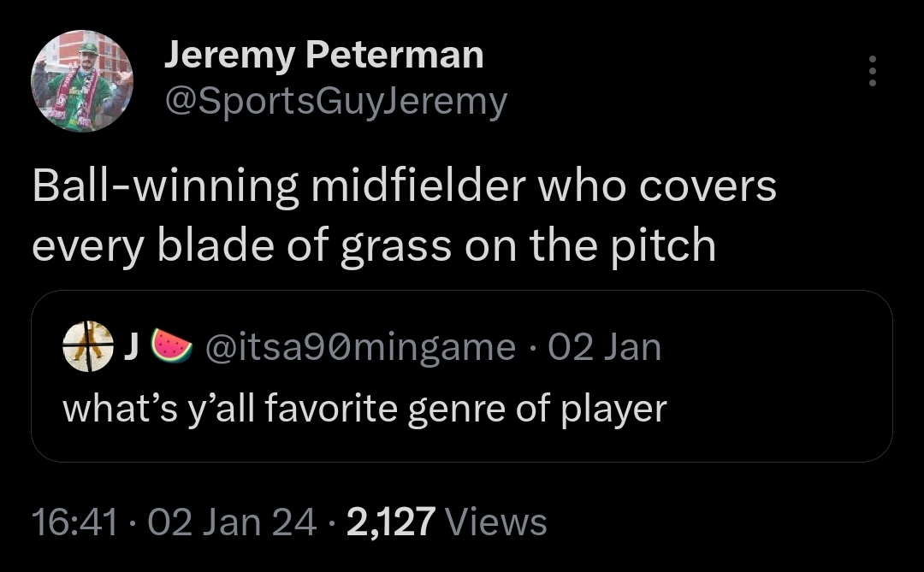Click the word "player" in quoted tweet
This screenshot has height=572, width=924.
(613, 410)
